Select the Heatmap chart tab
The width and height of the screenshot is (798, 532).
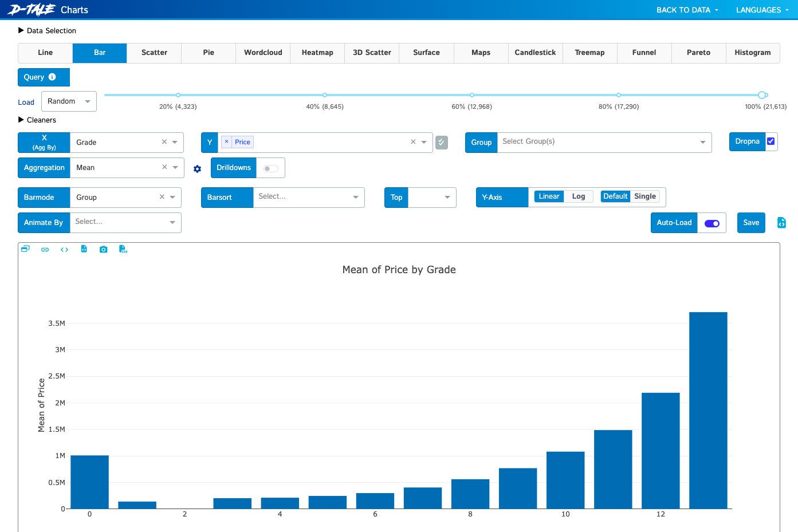(317, 53)
